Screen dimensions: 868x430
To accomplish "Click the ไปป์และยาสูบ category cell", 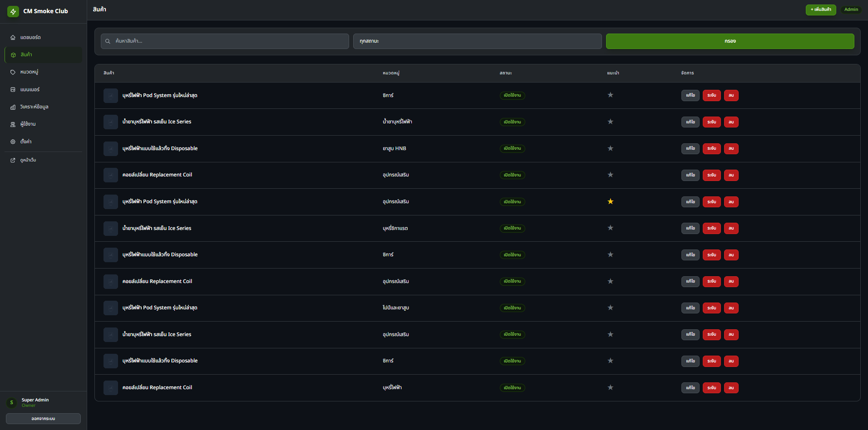I will pyautogui.click(x=396, y=308).
